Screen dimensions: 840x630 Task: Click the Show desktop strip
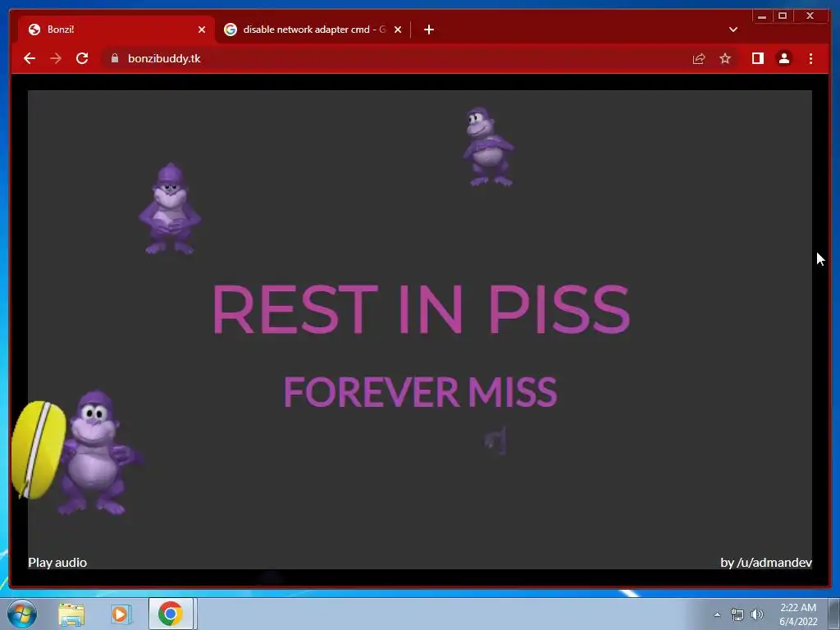(834, 614)
